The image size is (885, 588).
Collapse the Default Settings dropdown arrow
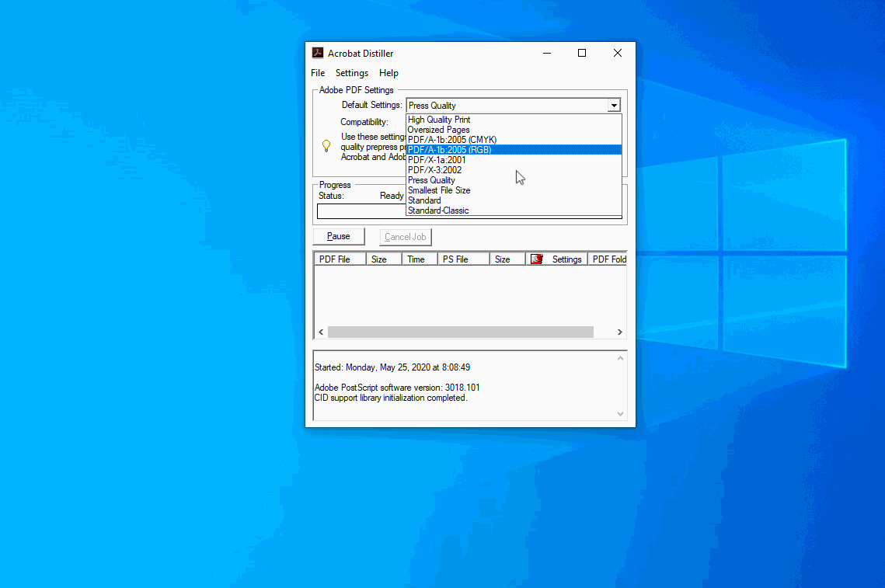[614, 106]
